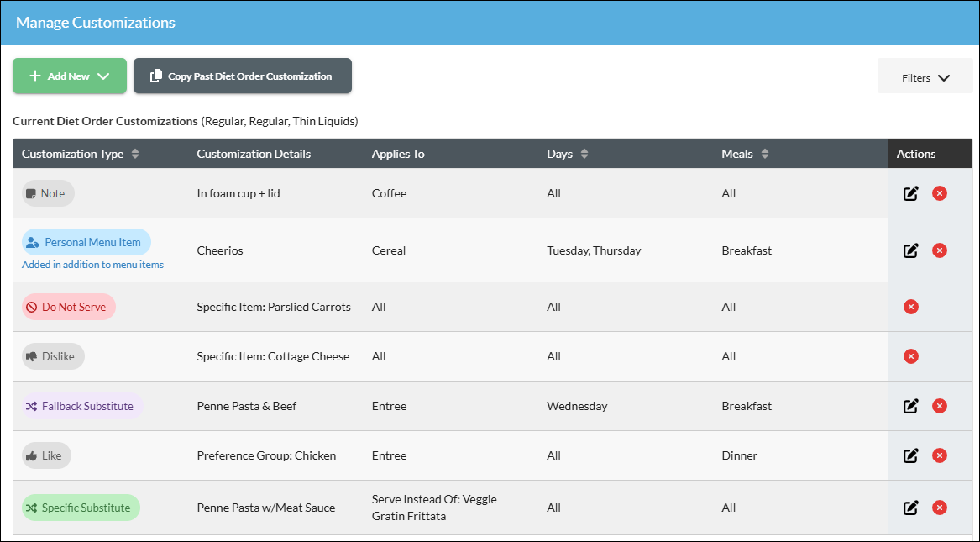Edit the Like Preference Group Chicken row
Image resolution: width=980 pixels, height=542 pixels.
(910, 455)
